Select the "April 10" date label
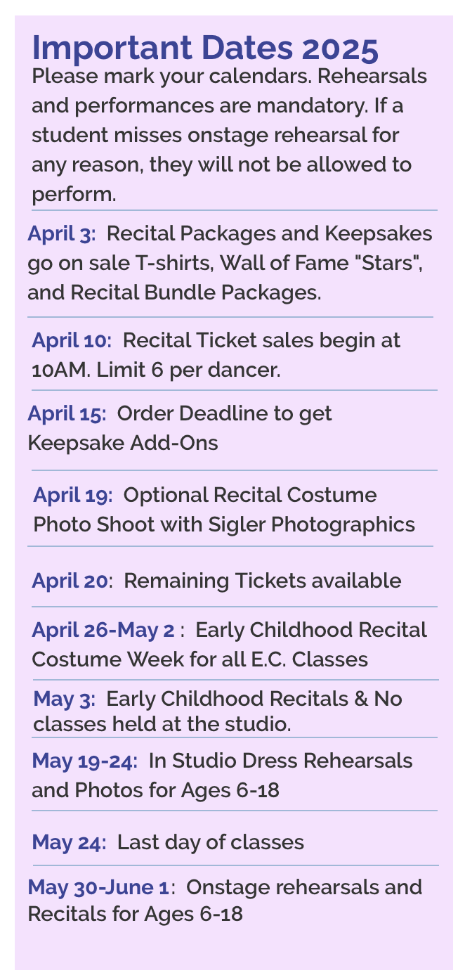 71,340
